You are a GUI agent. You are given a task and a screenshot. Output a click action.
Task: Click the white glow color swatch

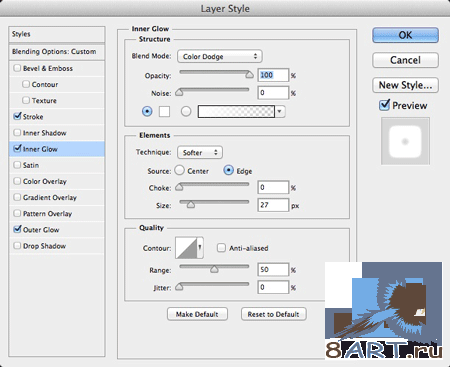coord(164,111)
